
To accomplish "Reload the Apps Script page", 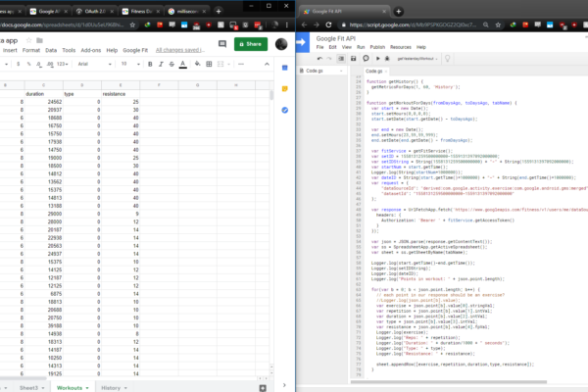I will tap(328, 24).
